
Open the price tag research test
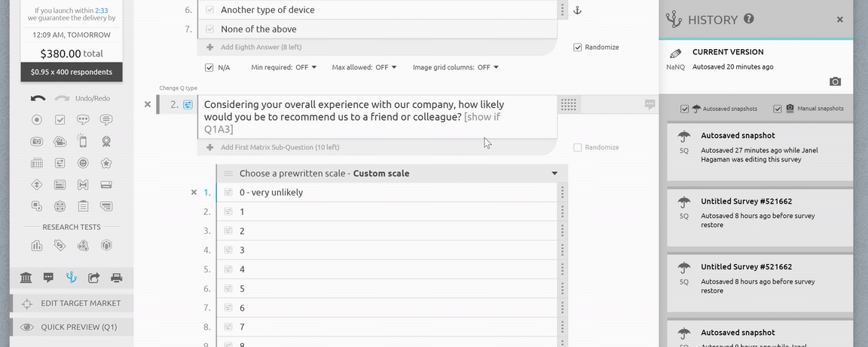[x=60, y=245]
